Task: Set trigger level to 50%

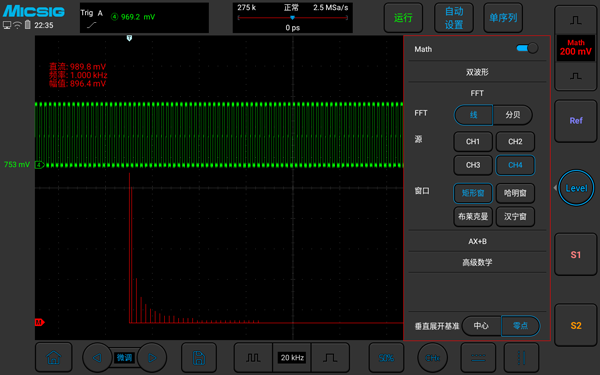Action: [386, 357]
